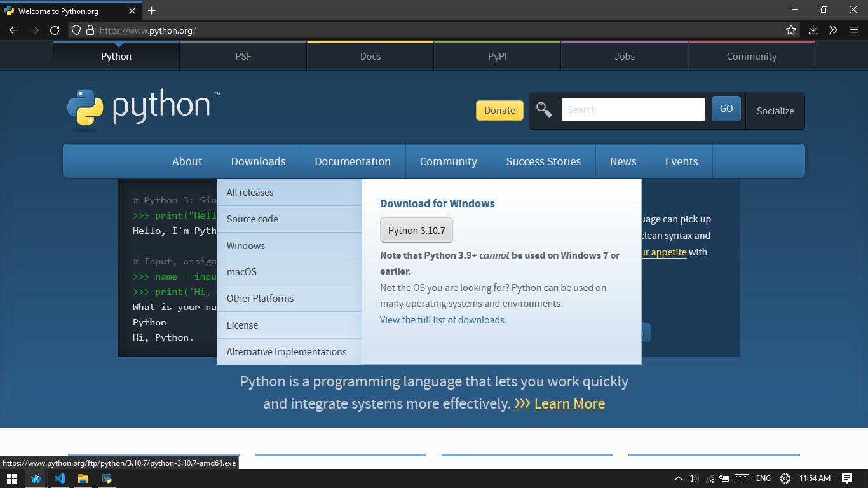Viewport: 868px width, 488px height.
Task: Click the yellow Donate button
Action: (499, 111)
